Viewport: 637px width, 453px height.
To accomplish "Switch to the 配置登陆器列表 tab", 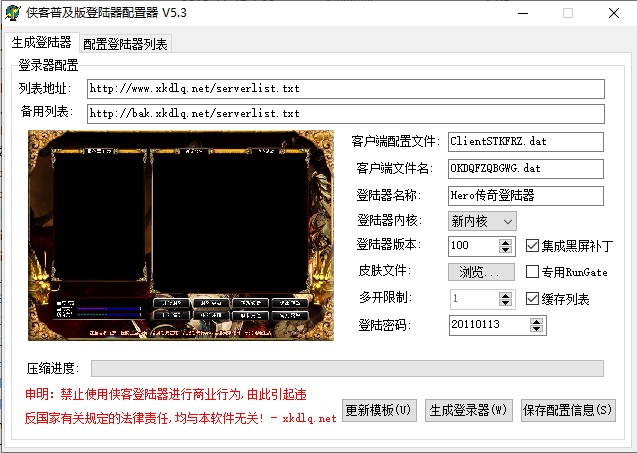I will coord(126,44).
